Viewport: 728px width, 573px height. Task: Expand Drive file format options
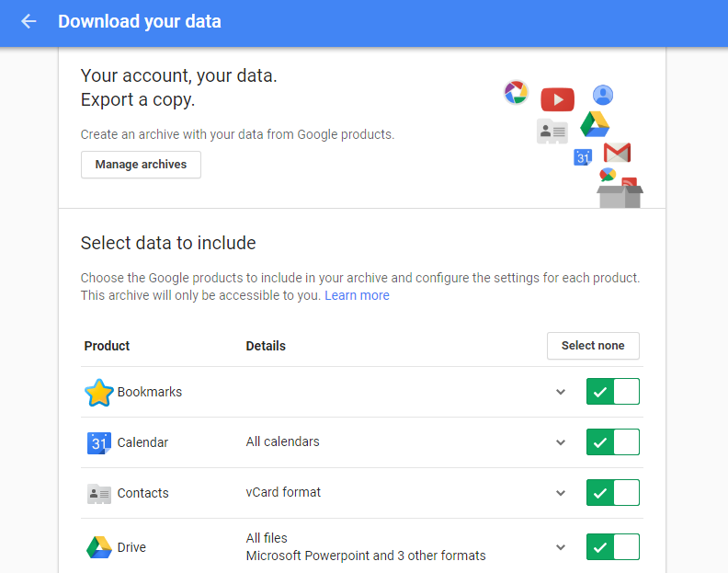pyautogui.click(x=561, y=547)
